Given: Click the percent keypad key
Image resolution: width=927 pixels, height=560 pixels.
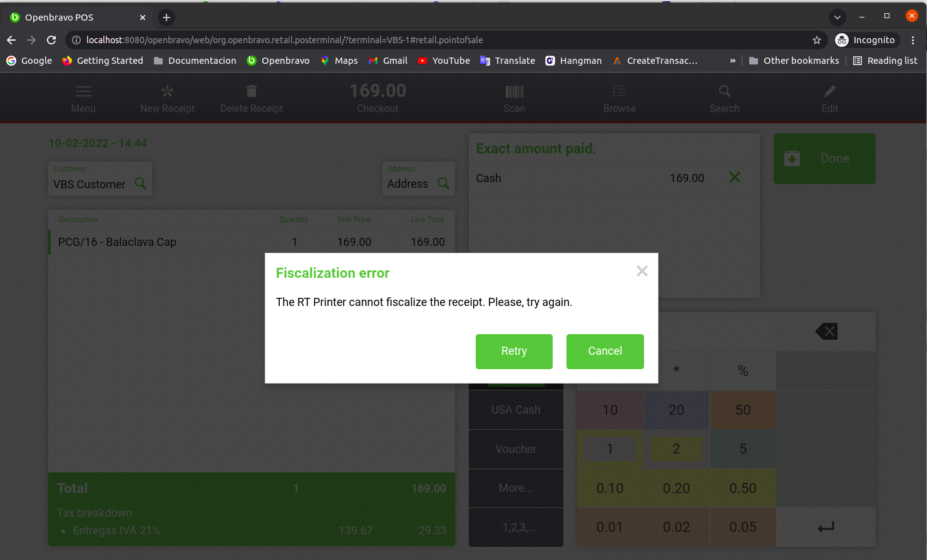Looking at the screenshot, I should (x=743, y=370).
